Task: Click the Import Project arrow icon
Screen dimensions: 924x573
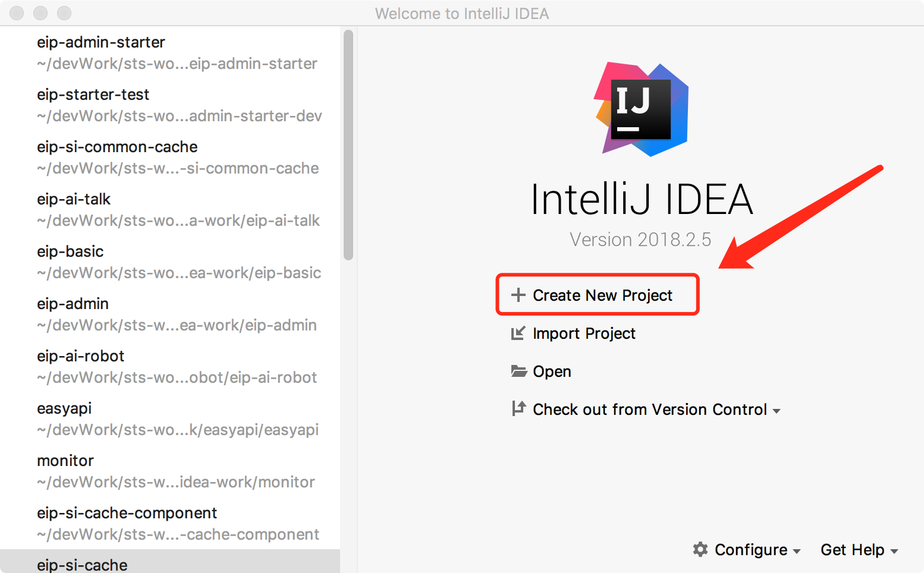Action: (518, 333)
